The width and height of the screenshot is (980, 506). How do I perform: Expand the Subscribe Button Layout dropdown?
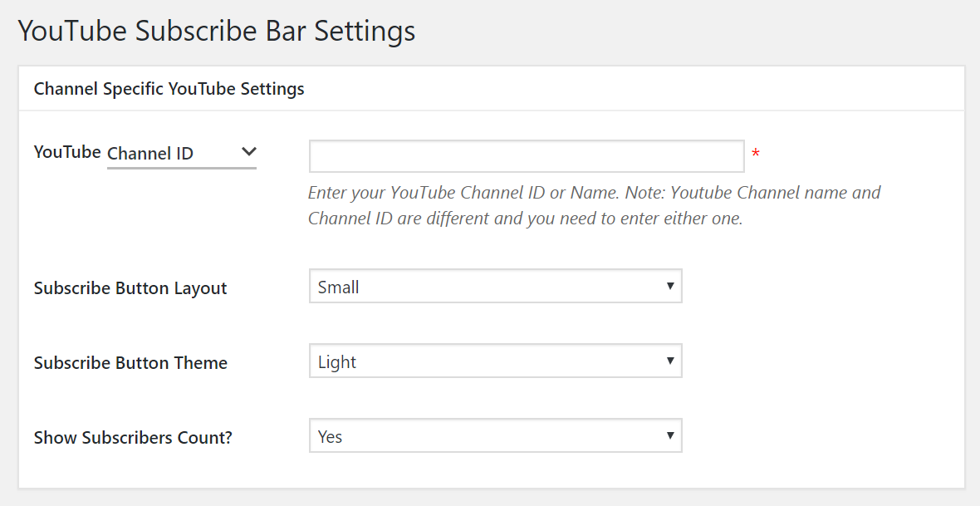coord(495,286)
